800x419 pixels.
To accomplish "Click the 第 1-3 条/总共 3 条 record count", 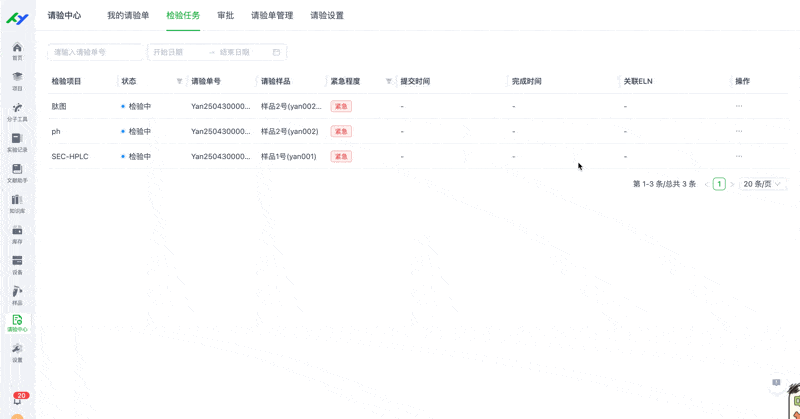I will pyautogui.click(x=664, y=184).
